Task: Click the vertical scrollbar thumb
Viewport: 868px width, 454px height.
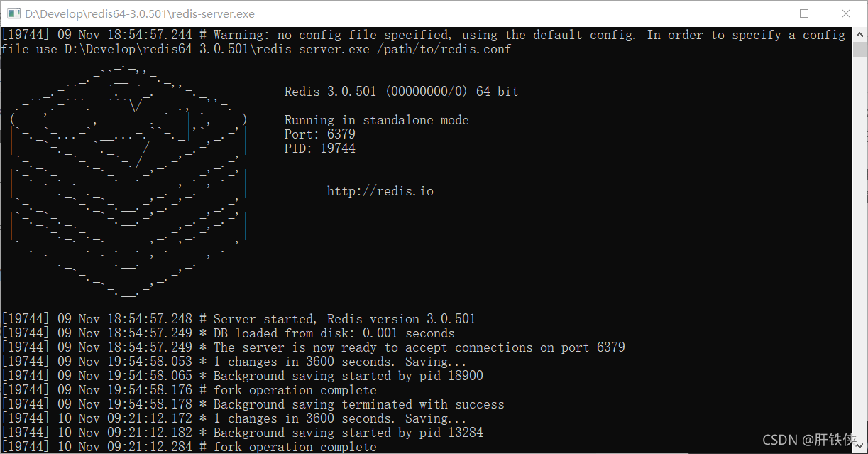Action: tap(860, 49)
